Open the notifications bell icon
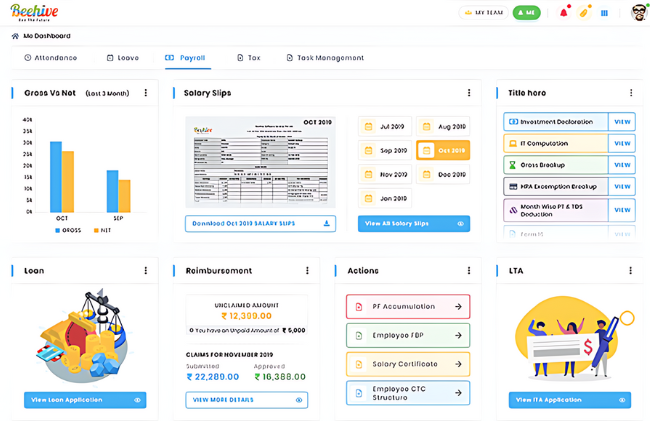Viewport: 650px width, 421px height. point(564,12)
